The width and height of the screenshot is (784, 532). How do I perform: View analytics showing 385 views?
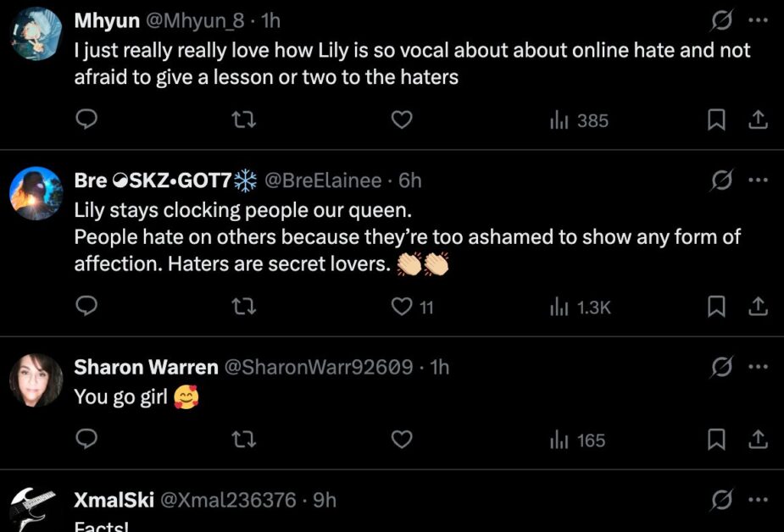coord(579,120)
